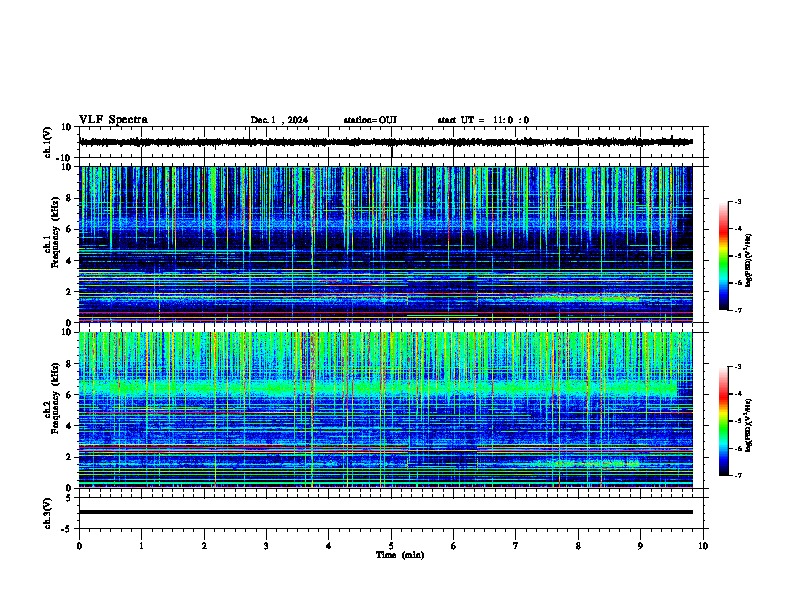Viewport: 792px width, 612px height.
Task: Click the ch.3 flat black signal trace
Action: point(386,512)
